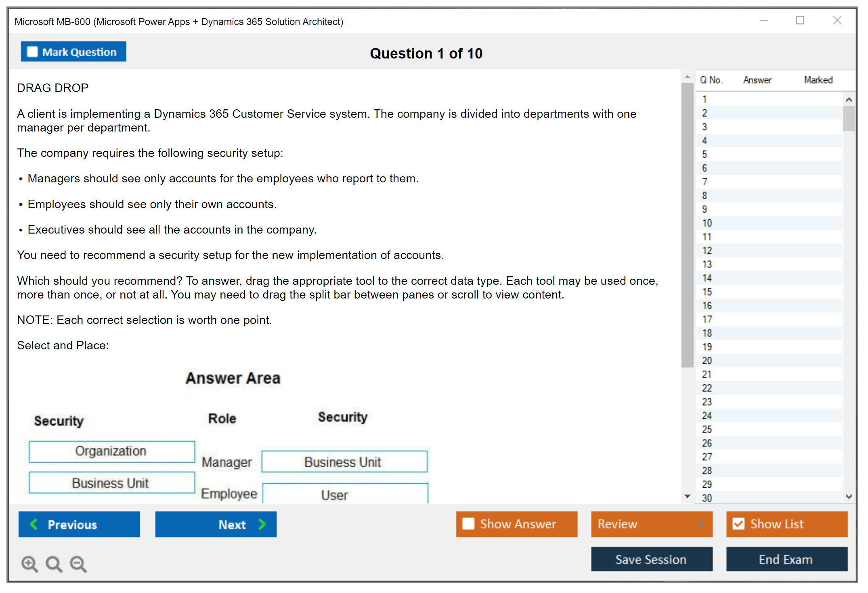Click the minimize window icon

(x=763, y=21)
